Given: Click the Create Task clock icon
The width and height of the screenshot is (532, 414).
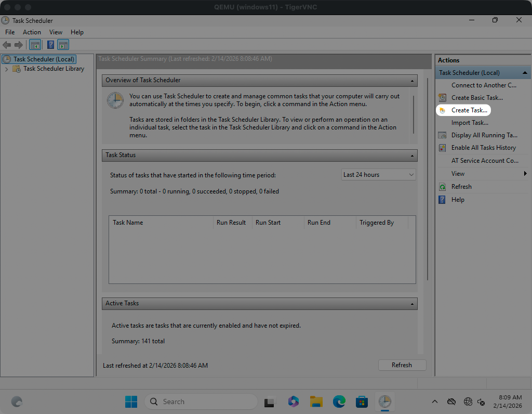Looking at the screenshot, I should 442,110.
